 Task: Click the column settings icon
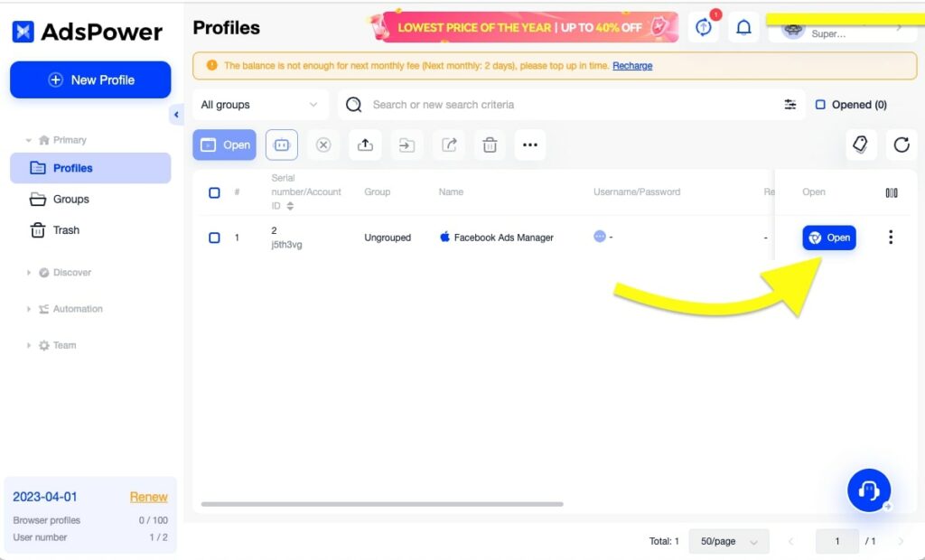pos(891,192)
